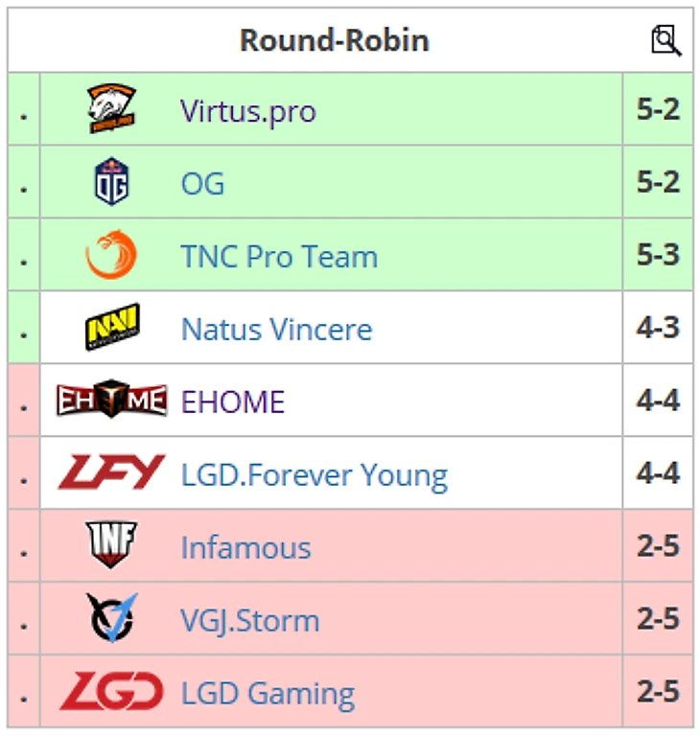Click the Round-Robin table header

[x=334, y=40]
